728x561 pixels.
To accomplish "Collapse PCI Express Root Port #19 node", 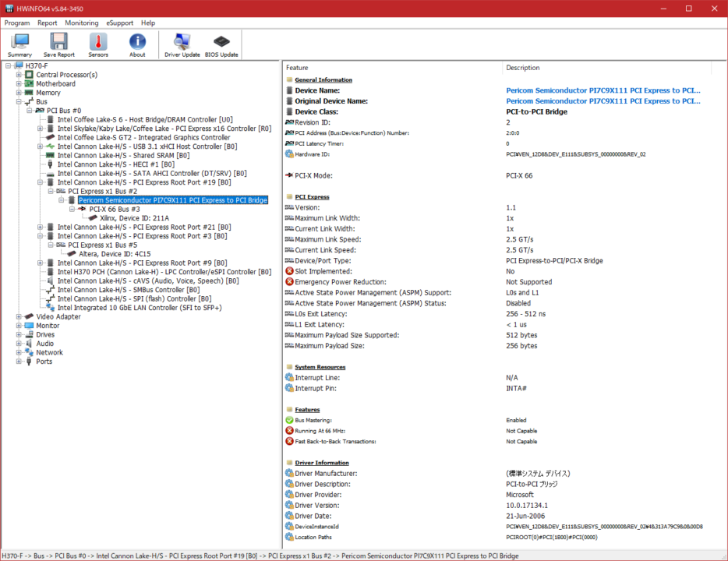I will click(x=40, y=182).
